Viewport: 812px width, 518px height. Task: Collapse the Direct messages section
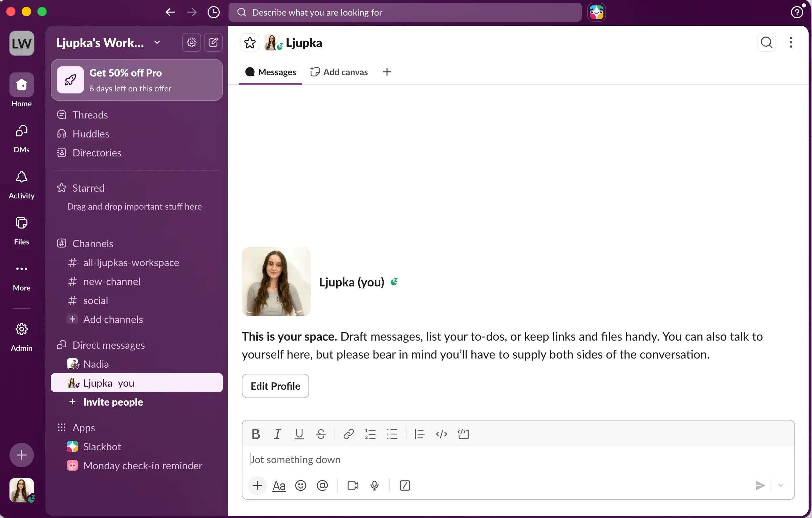[x=108, y=345]
